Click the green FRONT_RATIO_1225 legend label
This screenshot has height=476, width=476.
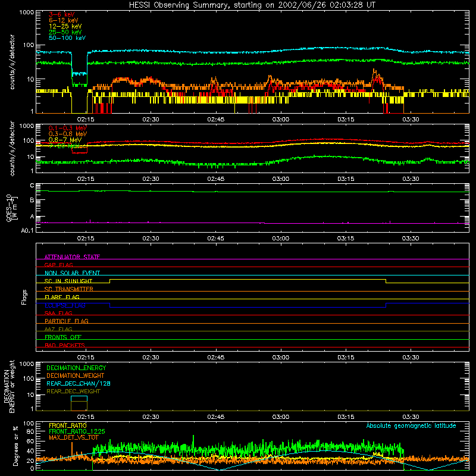tap(77, 431)
